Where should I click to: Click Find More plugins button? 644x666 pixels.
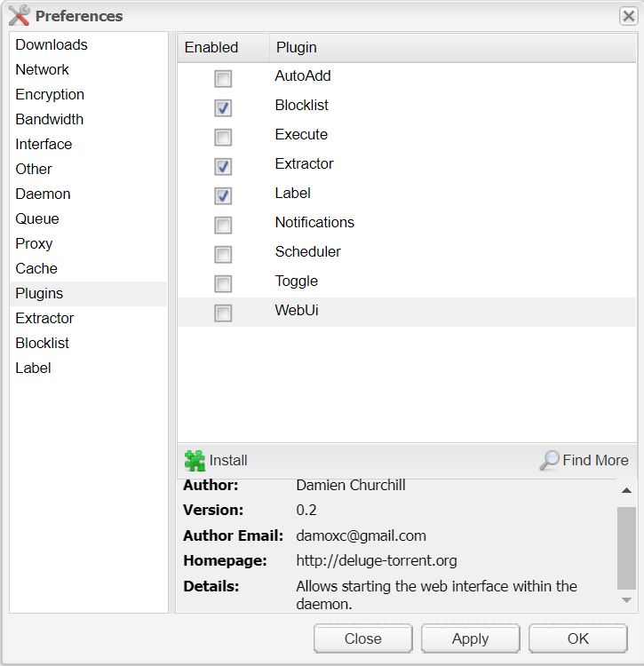tap(584, 460)
